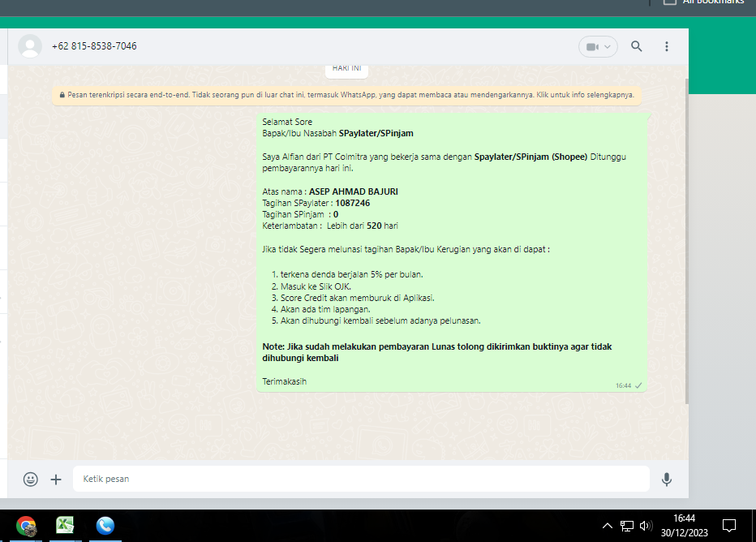756x542 pixels.
Task: Show hidden system tray icons
Action: coord(608,526)
